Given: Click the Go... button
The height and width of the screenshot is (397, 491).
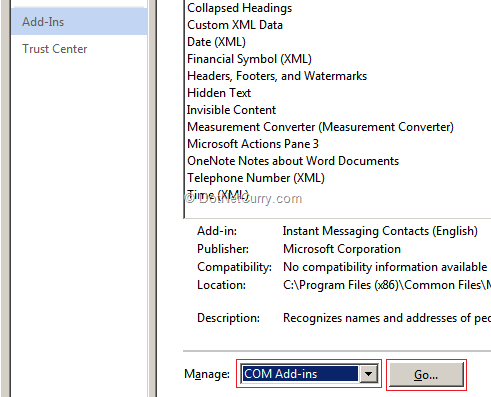Looking at the screenshot, I should pyautogui.click(x=426, y=375).
